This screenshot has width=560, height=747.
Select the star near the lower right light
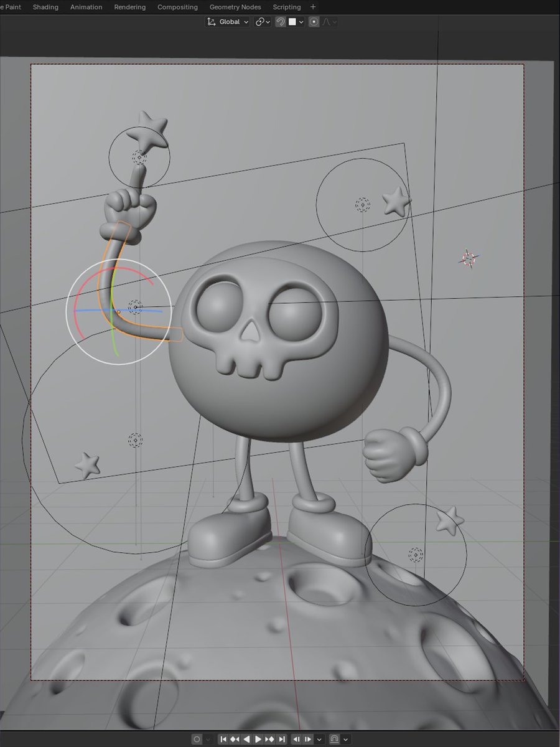[x=450, y=521]
